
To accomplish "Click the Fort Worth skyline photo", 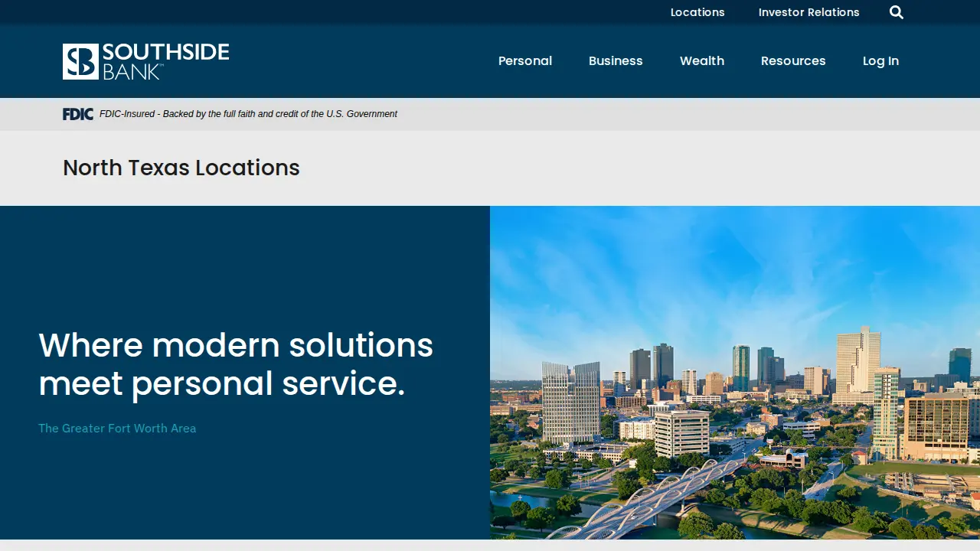I will 735,373.
